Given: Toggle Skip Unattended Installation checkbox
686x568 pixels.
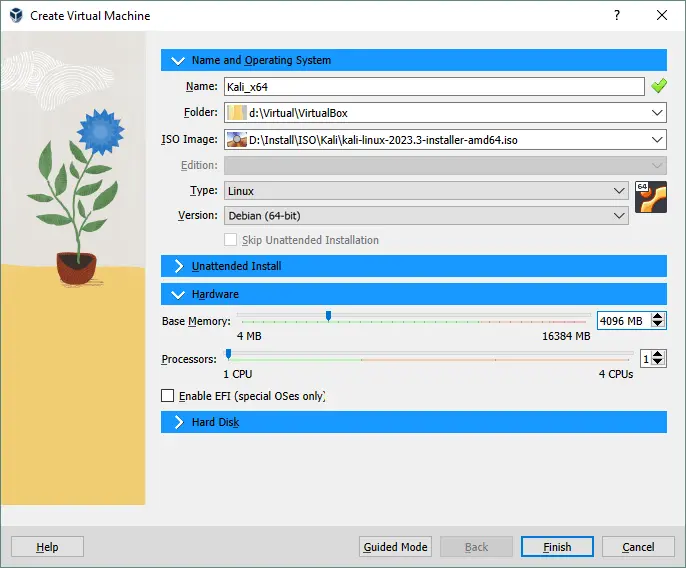Looking at the screenshot, I should (231, 240).
